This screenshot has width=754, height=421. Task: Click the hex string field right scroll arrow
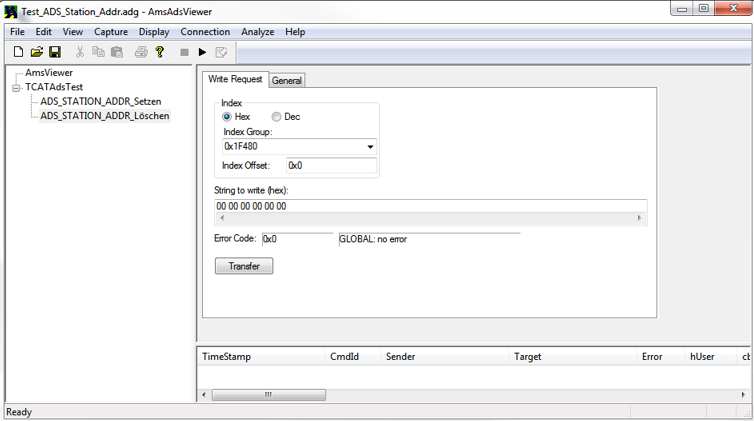639,218
